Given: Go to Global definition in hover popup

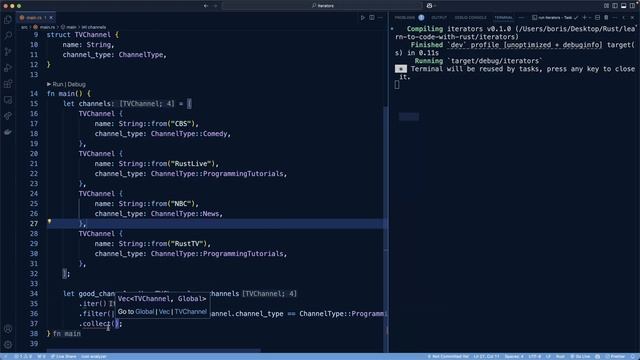Looking at the screenshot, I should [x=144, y=311].
